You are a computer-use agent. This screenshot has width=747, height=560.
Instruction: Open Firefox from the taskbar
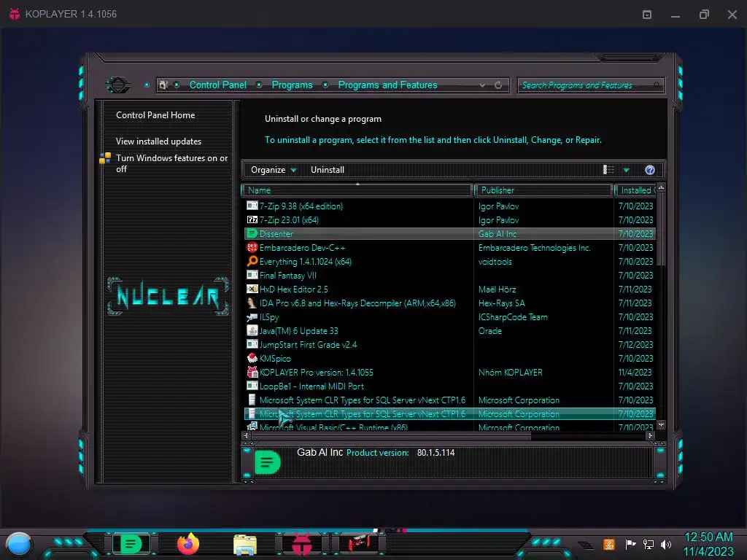[x=188, y=544]
